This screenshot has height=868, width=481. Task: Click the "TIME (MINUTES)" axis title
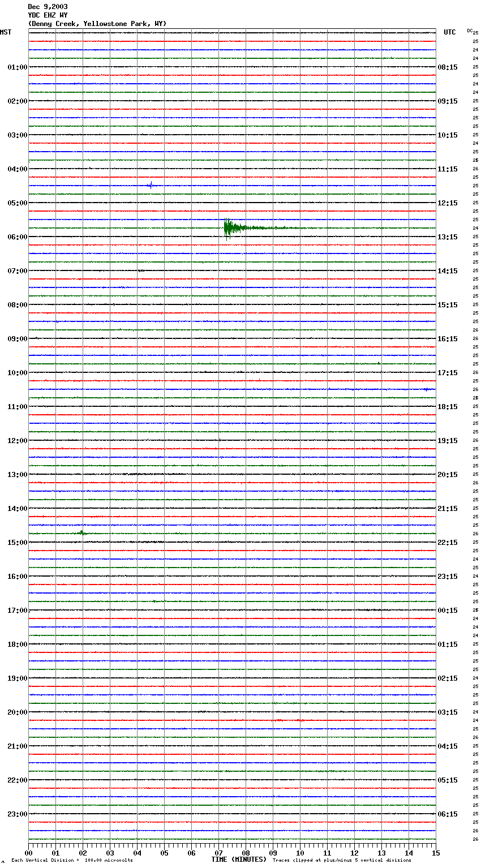tap(239, 860)
